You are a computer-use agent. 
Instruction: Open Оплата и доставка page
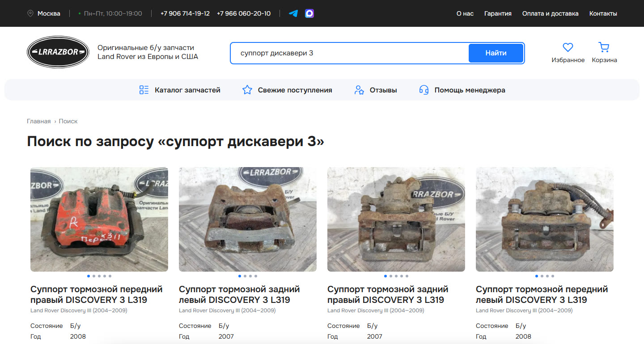click(x=551, y=13)
